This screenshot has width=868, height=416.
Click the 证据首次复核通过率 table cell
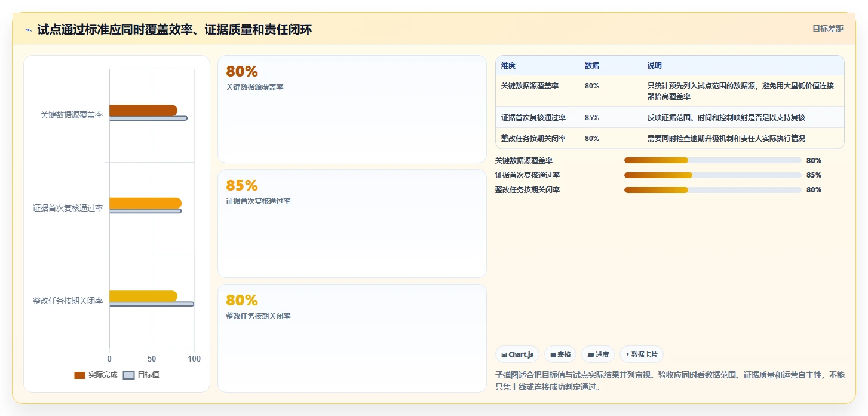tap(533, 117)
